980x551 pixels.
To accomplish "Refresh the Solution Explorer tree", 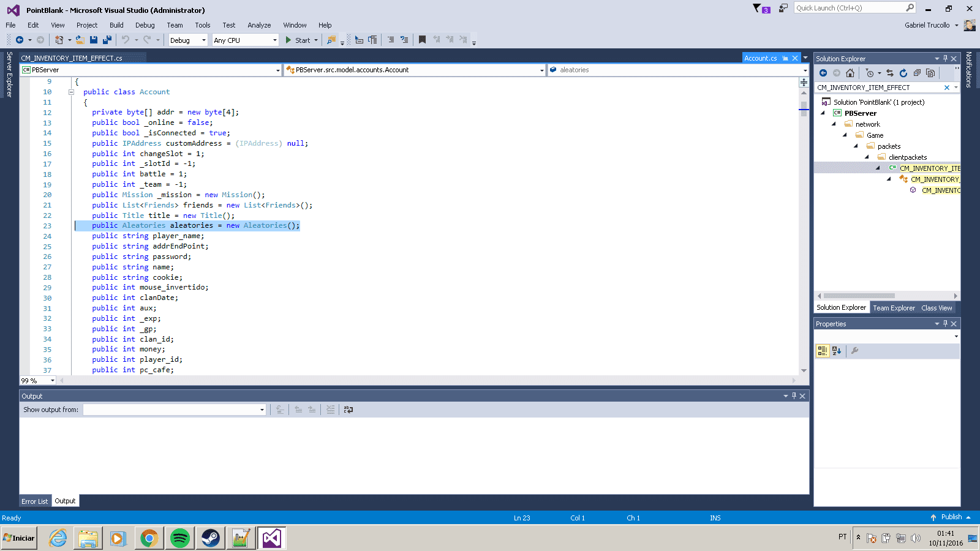I will (x=903, y=73).
